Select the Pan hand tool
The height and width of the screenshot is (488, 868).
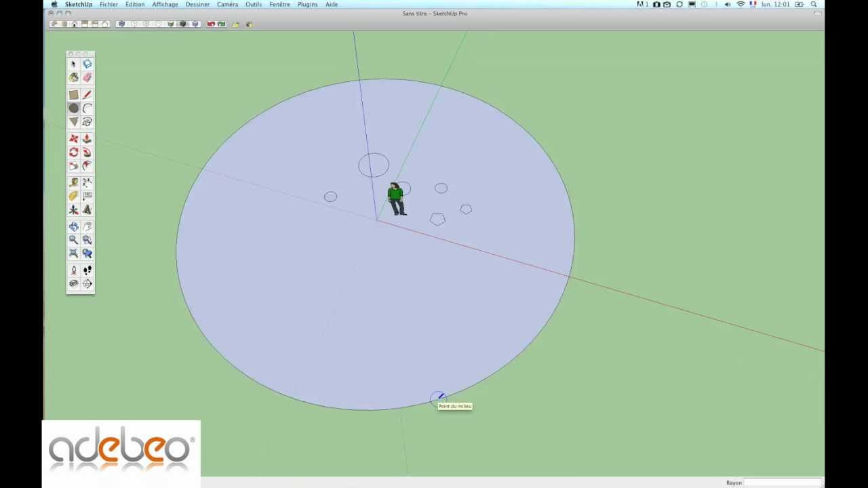[87, 226]
